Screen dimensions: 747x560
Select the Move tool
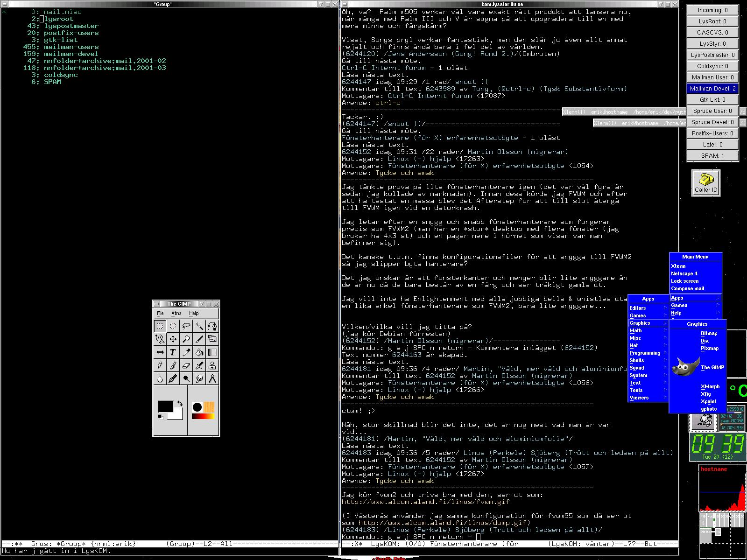[173, 339]
